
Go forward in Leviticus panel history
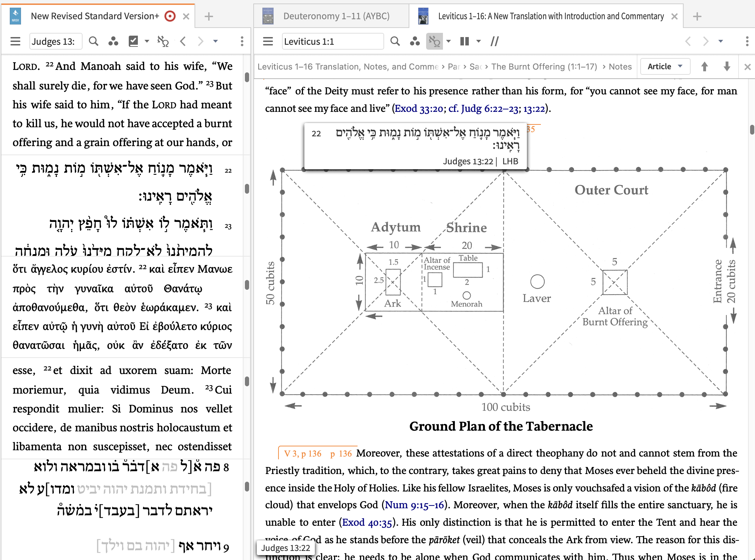(706, 41)
